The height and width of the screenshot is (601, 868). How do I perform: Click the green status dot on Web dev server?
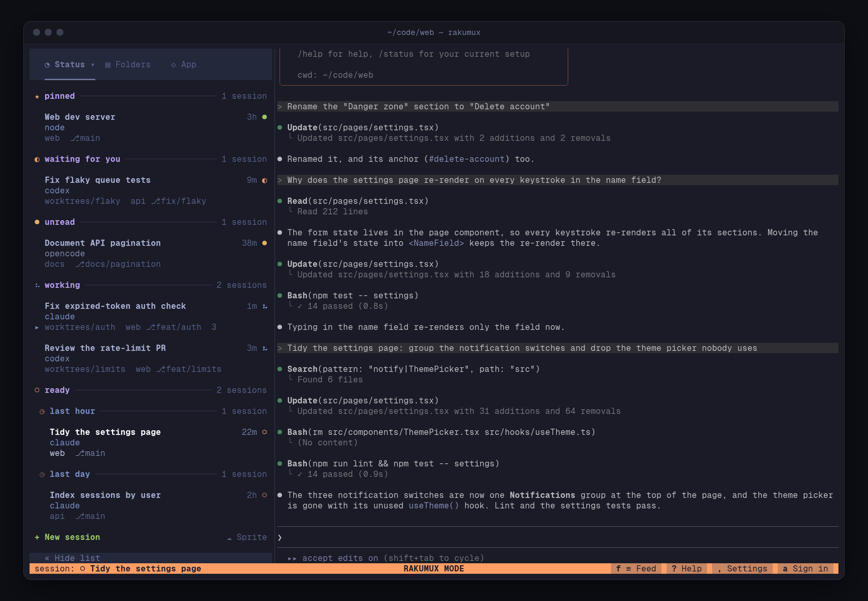click(264, 117)
